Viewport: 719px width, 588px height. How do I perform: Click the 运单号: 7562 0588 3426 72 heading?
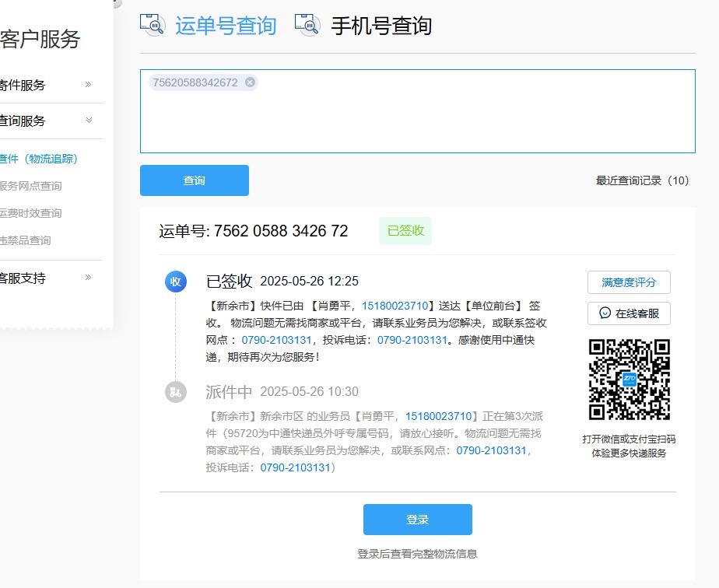pyautogui.click(x=254, y=231)
